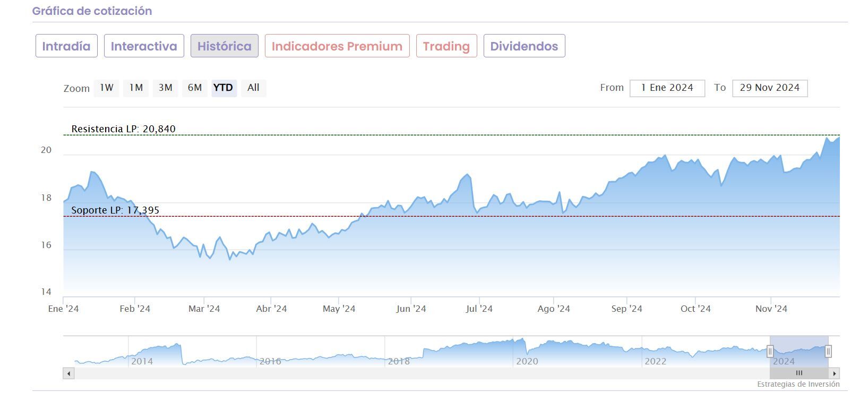This screenshot has height=400, width=868.
Task: Edit the To date field
Action: (x=770, y=88)
